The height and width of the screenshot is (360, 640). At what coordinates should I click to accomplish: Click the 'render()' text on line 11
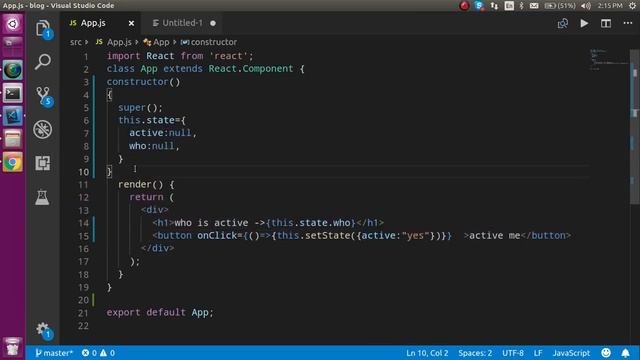tap(140, 184)
